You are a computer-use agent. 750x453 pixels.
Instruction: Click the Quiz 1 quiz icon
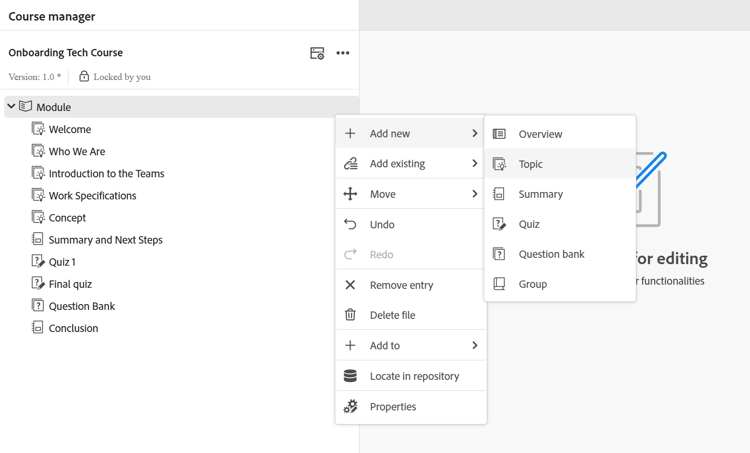(38, 262)
